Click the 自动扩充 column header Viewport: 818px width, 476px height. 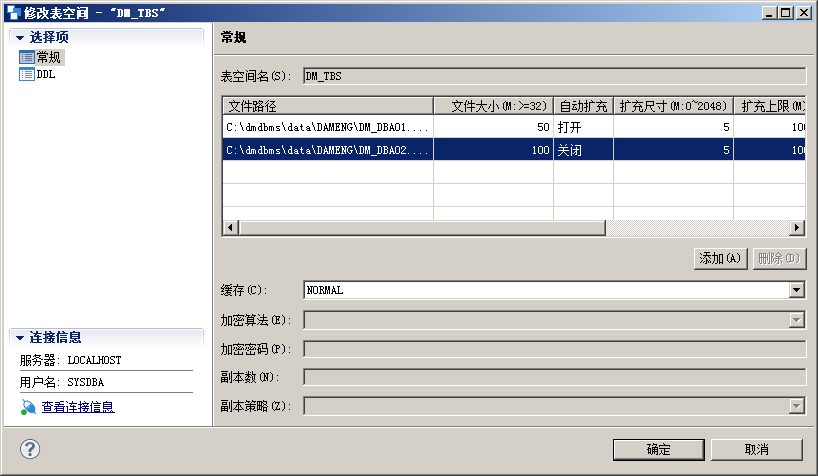(583, 106)
